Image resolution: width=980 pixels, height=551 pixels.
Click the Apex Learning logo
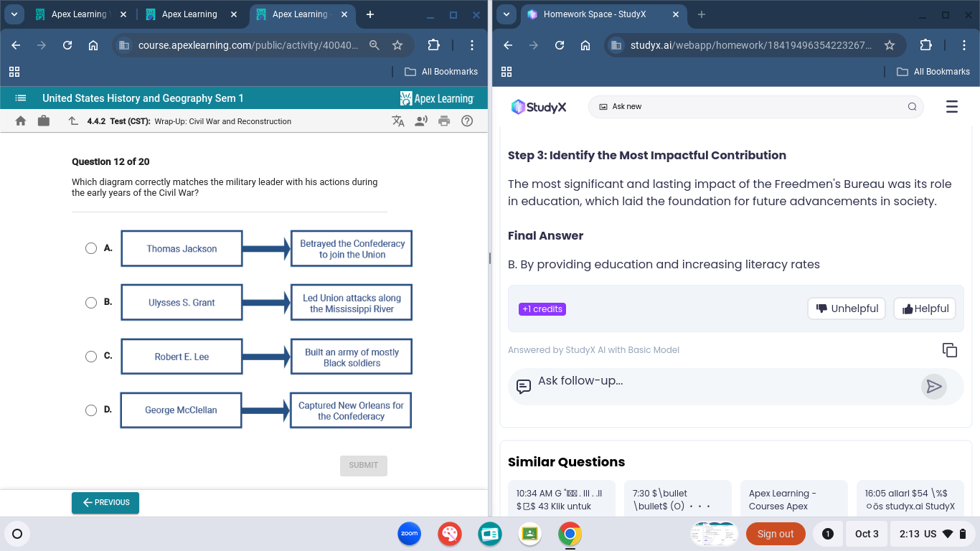[x=437, y=98]
